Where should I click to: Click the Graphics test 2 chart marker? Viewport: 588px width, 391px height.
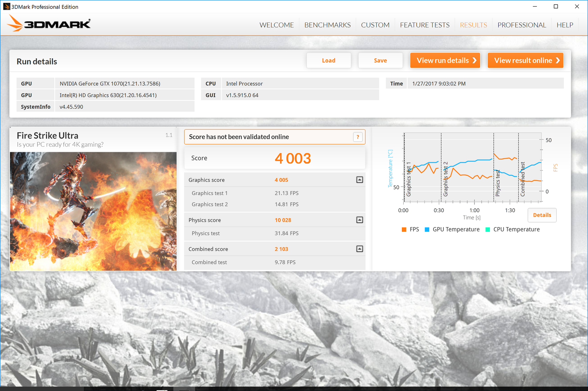[446, 179]
